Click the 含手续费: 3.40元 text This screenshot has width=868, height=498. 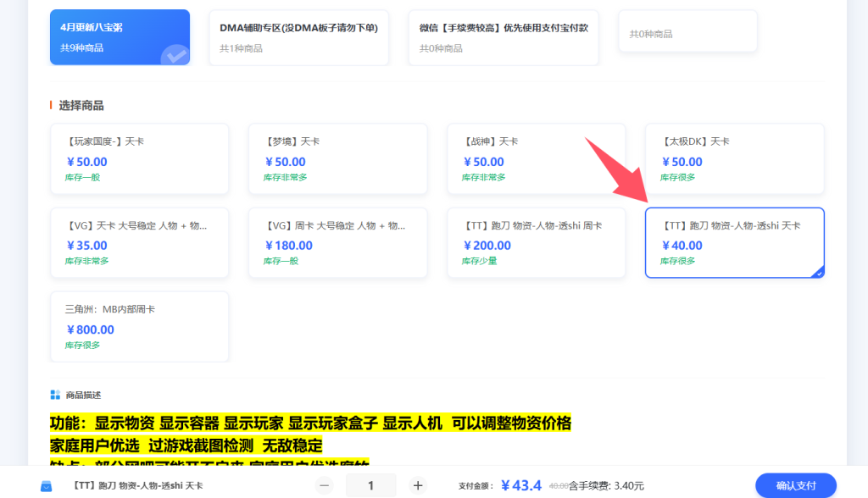coord(606,486)
